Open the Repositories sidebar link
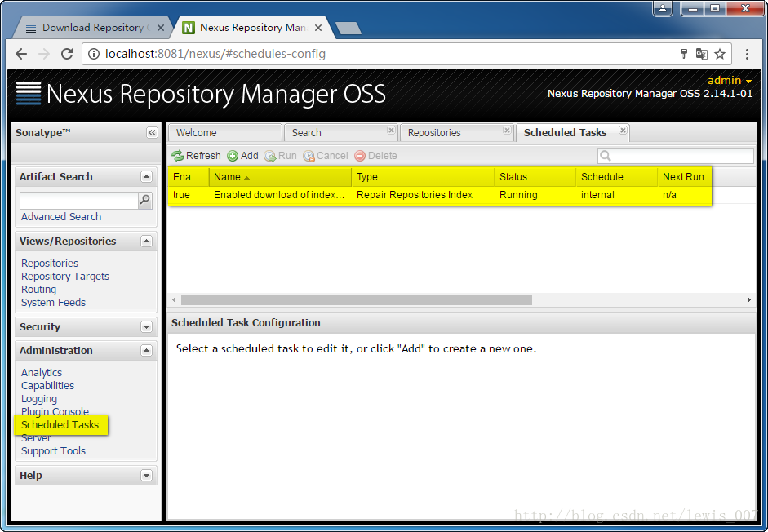Image resolution: width=768 pixels, height=532 pixels. tap(50, 264)
